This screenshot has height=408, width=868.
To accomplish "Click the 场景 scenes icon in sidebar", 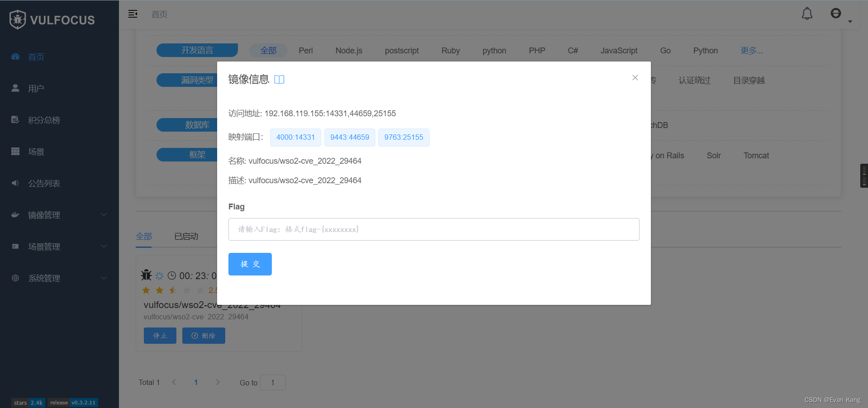I will (x=15, y=151).
